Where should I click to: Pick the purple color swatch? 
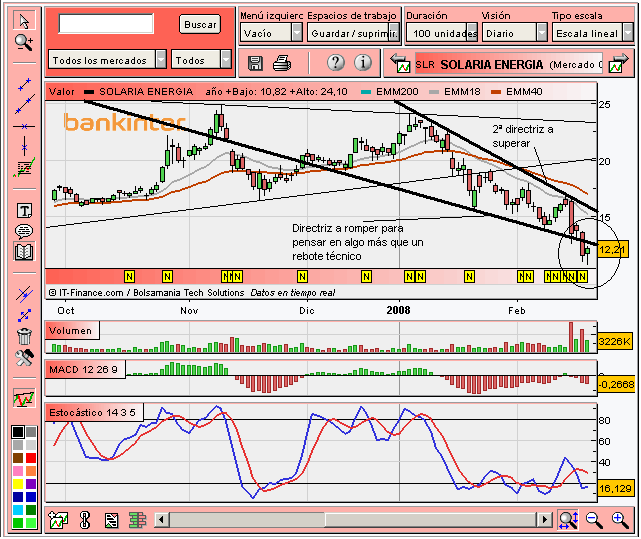point(31,484)
